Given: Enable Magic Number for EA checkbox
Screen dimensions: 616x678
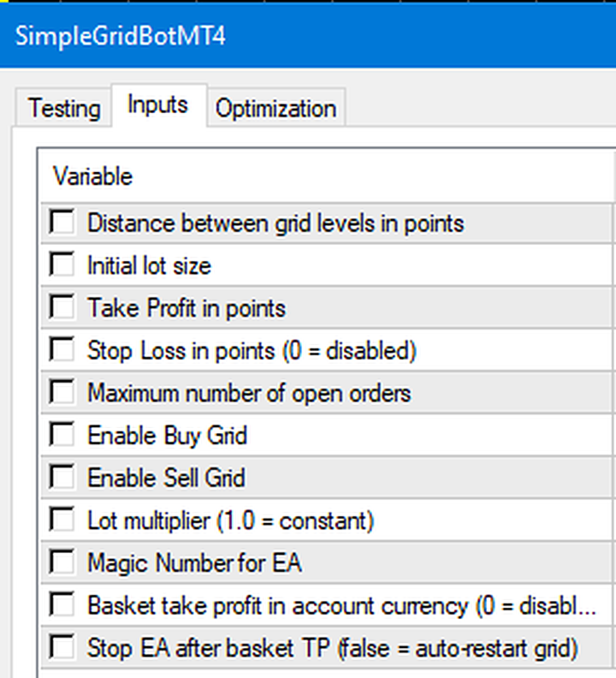Looking at the screenshot, I should coord(62,562).
